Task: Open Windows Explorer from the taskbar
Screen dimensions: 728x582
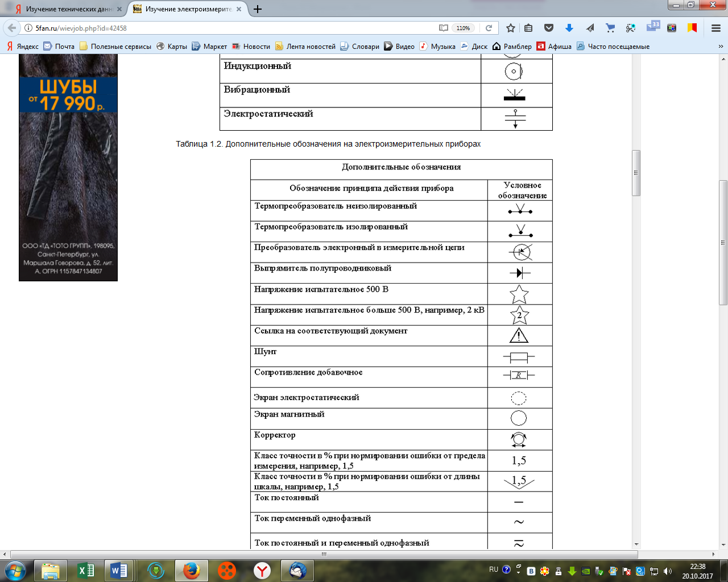Action: [51, 570]
